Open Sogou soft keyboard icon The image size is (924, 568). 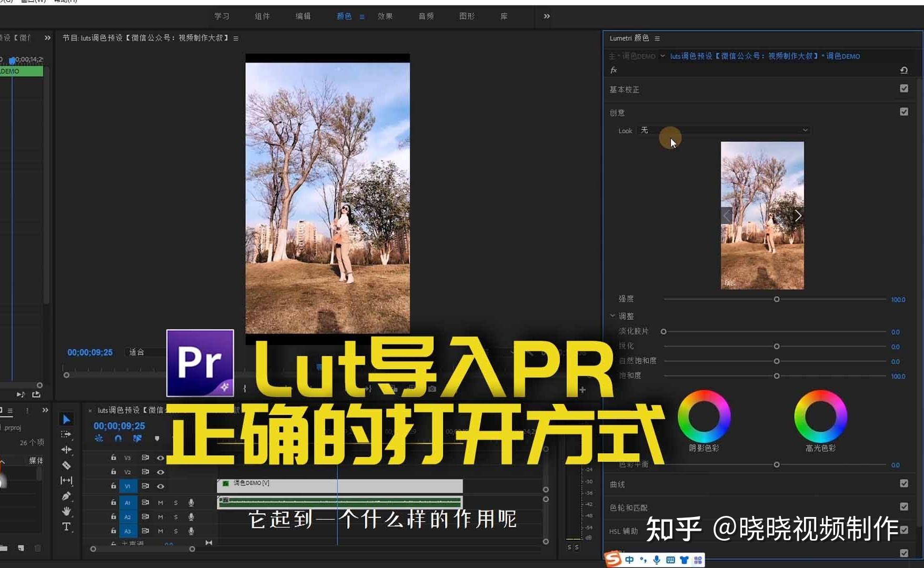coord(670,560)
